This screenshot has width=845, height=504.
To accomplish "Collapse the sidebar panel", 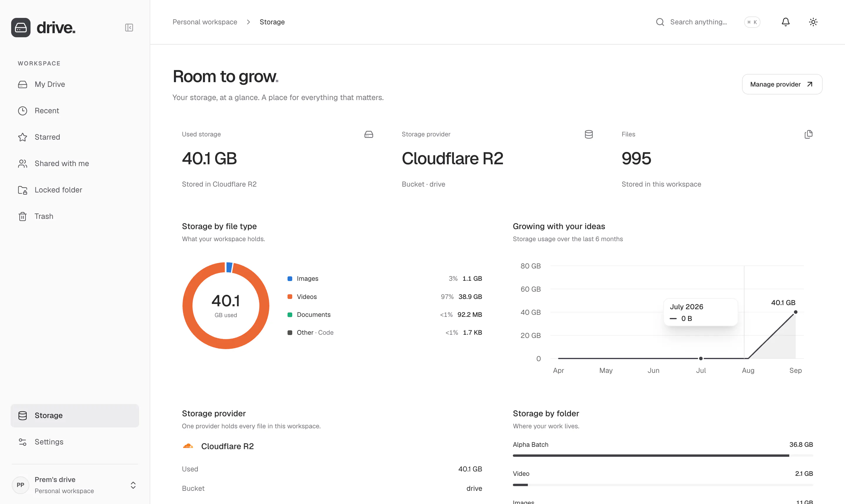I will point(129,28).
